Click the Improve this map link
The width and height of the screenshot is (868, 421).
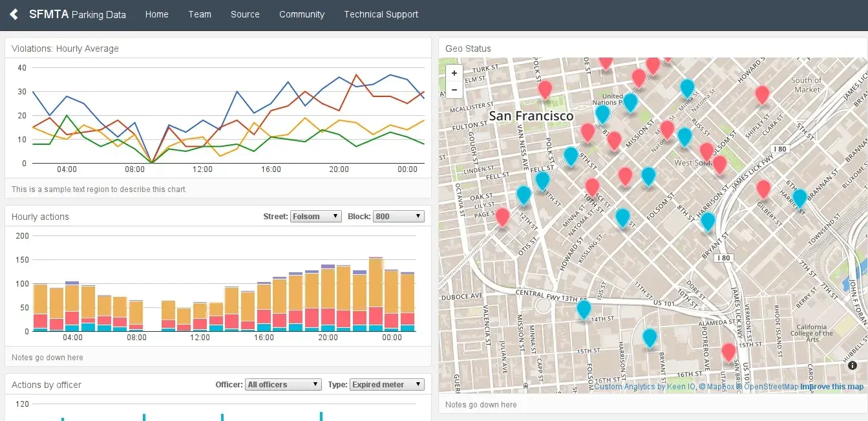[x=832, y=387]
